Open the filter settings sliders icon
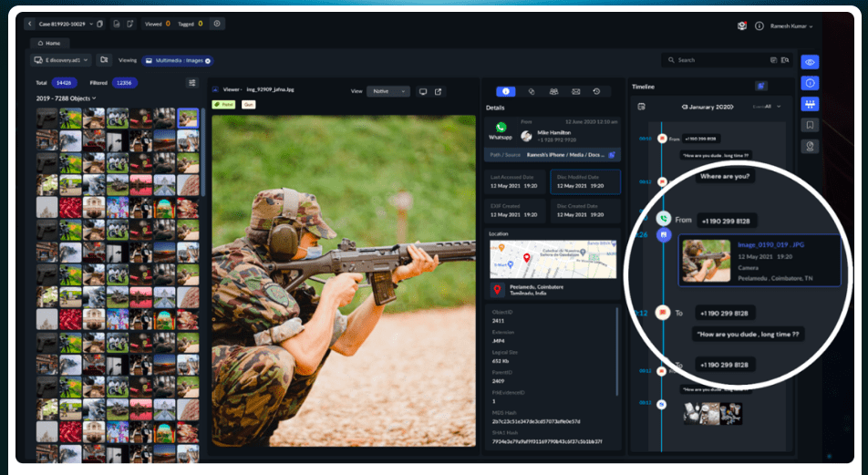 pos(192,82)
